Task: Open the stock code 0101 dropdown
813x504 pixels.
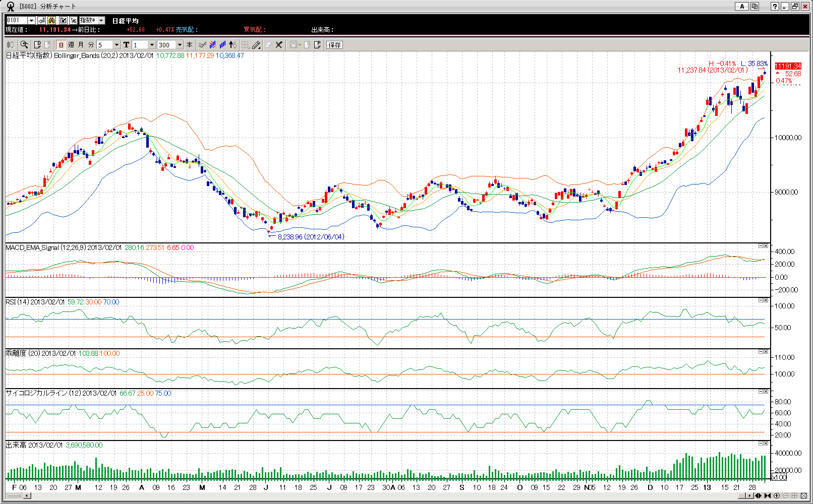Action: (x=31, y=20)
